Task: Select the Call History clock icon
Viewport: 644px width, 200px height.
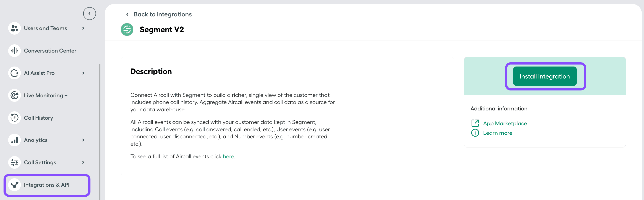Action: pyautogui.click(x=14, y=118)
